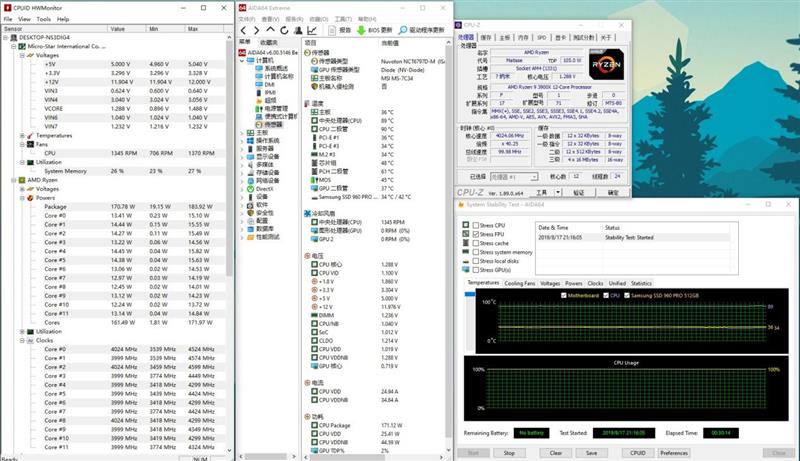Viewport: 800px width, 461px height.
Task: Click Stress CPU chip icon in Stability Test
Action: coord(466,225)
